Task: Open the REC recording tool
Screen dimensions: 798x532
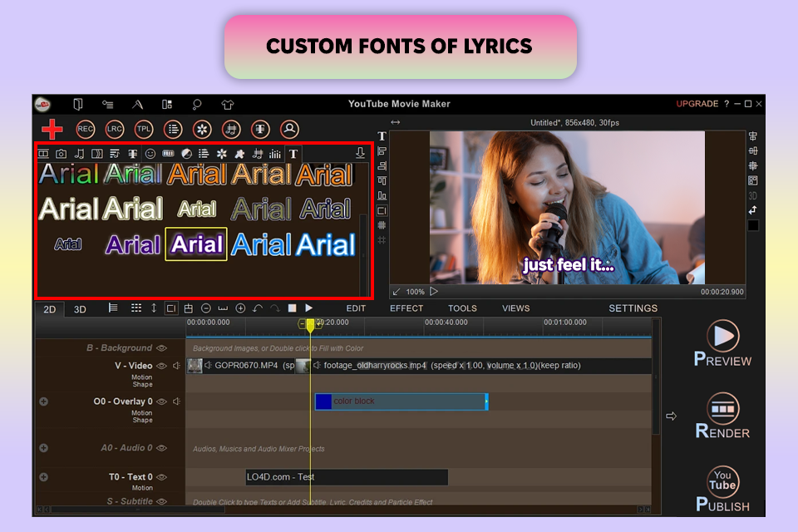Action: coord(86,130)
